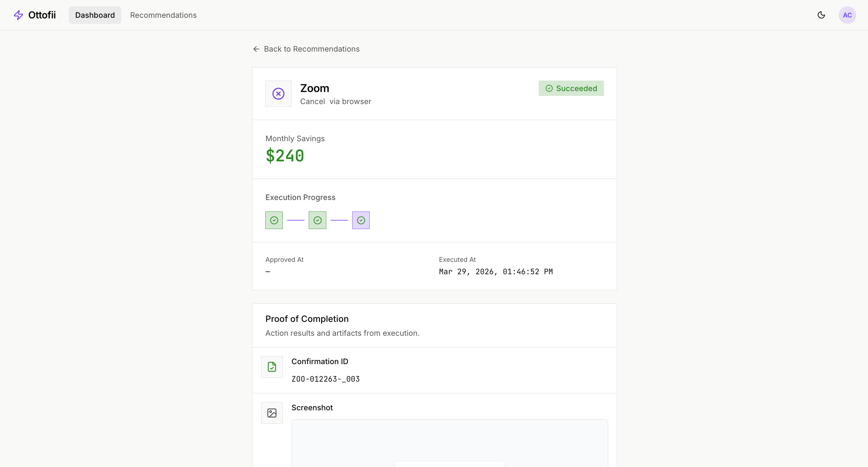
Task: Click the Screenshot image icon
Action: click(x=272, y=413)
